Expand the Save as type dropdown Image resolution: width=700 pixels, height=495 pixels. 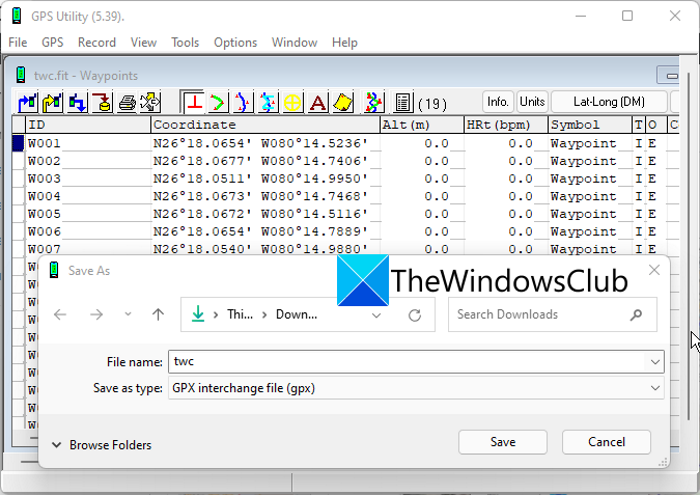(655, 387)
